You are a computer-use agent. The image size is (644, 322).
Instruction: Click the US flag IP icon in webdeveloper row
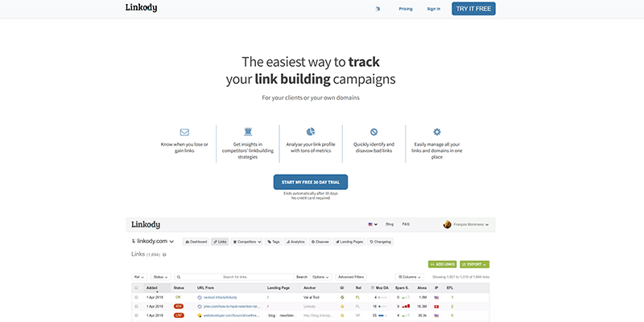436,316
